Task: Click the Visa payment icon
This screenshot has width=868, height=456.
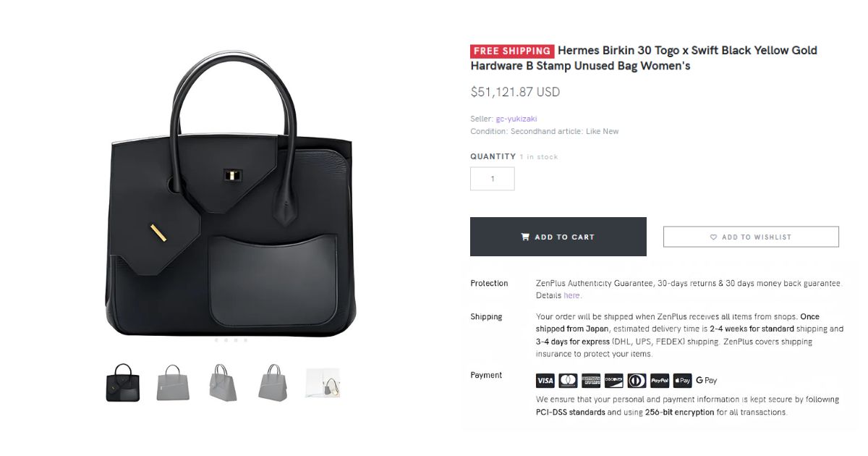Action: pyautogui.click(x=545, y=381)
